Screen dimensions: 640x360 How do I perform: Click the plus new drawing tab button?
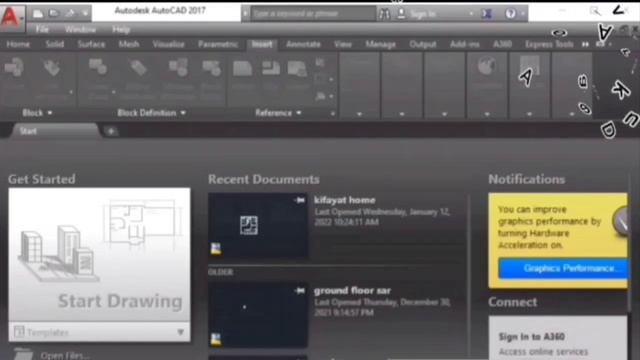111,131
